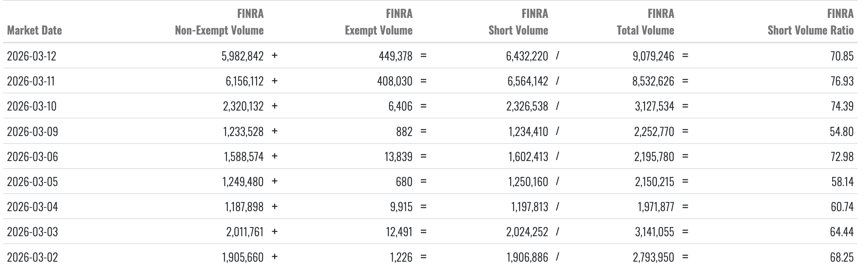Click the Market Date column header
Viewport: 868px width, 268px height.
click(x=35, y=30)
